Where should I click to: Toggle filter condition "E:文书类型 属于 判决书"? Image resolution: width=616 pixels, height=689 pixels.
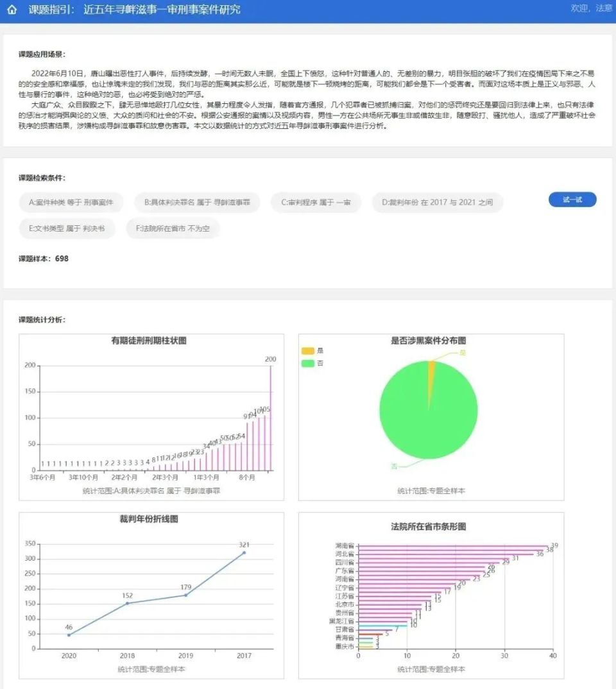pos(67,228)
